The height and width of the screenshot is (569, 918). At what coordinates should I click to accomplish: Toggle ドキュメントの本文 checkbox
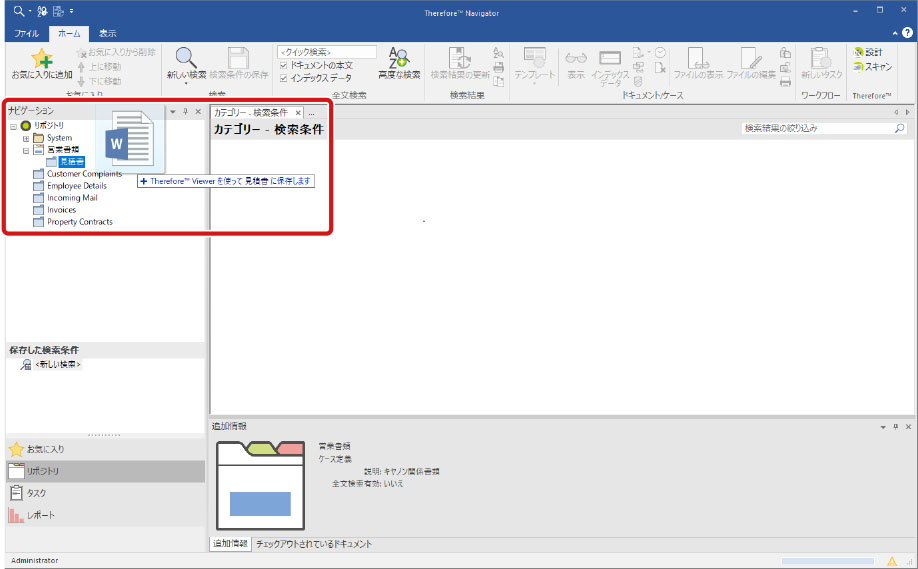[x=283, y=65]
